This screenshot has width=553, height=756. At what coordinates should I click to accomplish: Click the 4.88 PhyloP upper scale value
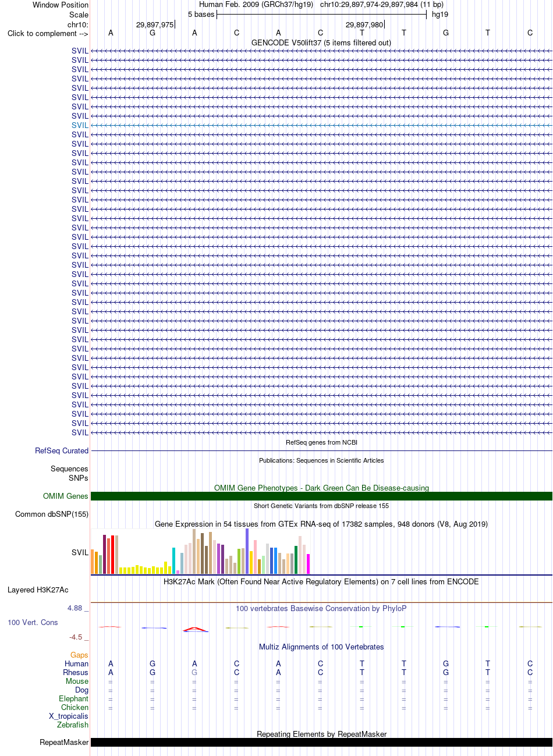click(75, 608)
